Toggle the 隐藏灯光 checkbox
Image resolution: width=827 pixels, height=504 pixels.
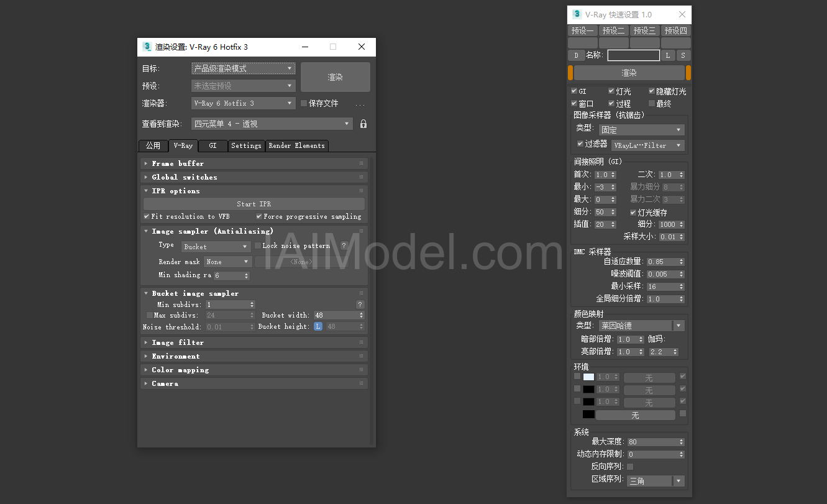point(652,91)
